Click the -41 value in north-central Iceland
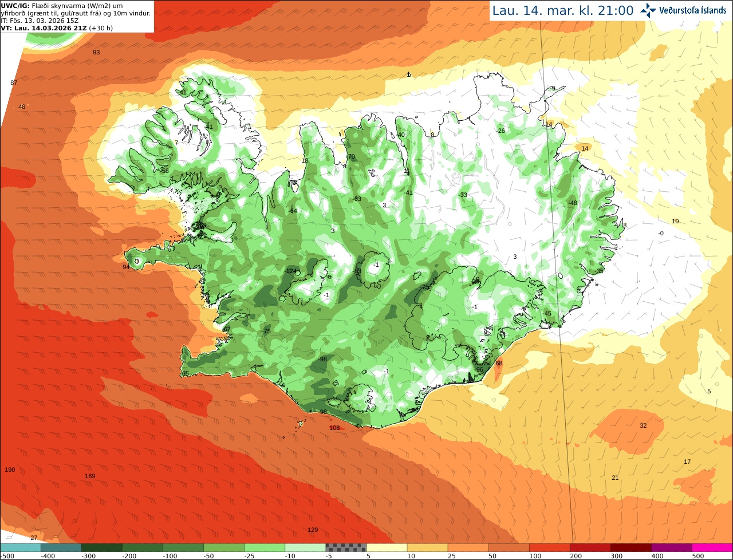The width and height of the screenshot is (733, 560). [x=408, y=192]
